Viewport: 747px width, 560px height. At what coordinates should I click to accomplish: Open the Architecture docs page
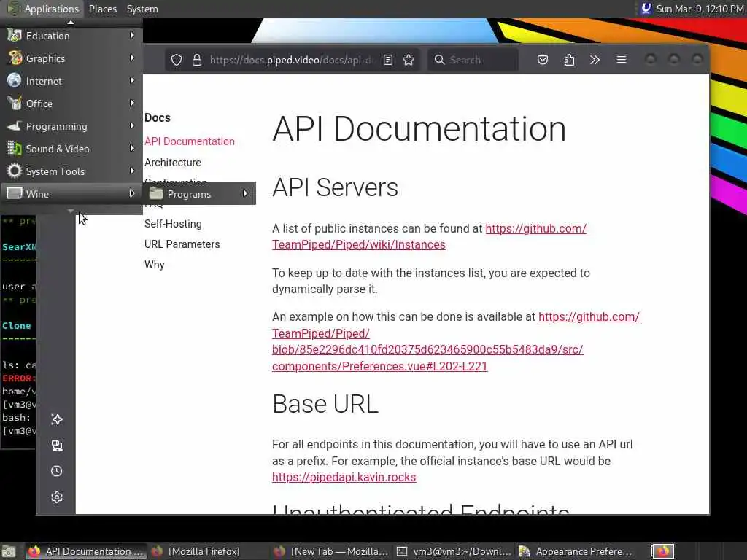pyautogui.click(x=172, y=163)
